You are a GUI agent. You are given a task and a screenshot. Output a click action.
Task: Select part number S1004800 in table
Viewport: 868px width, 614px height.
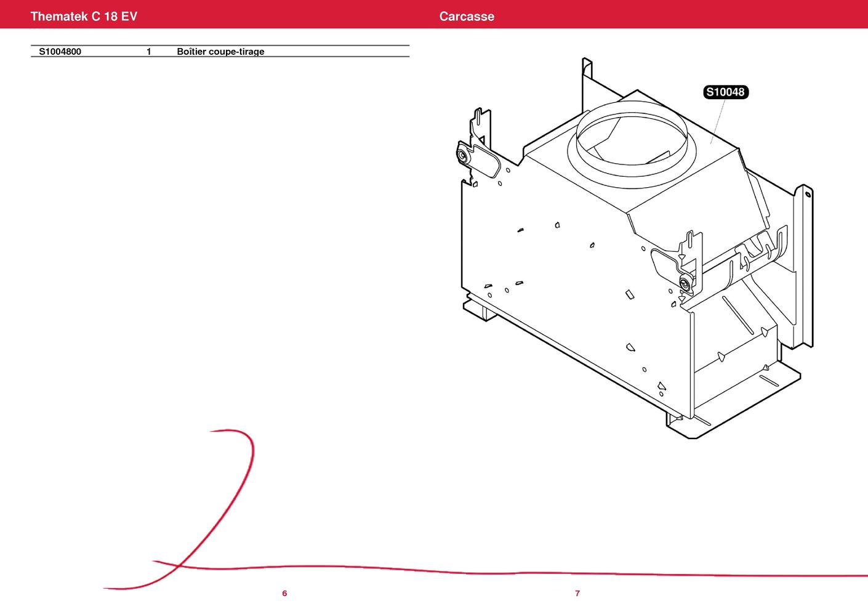pos(60,52)
